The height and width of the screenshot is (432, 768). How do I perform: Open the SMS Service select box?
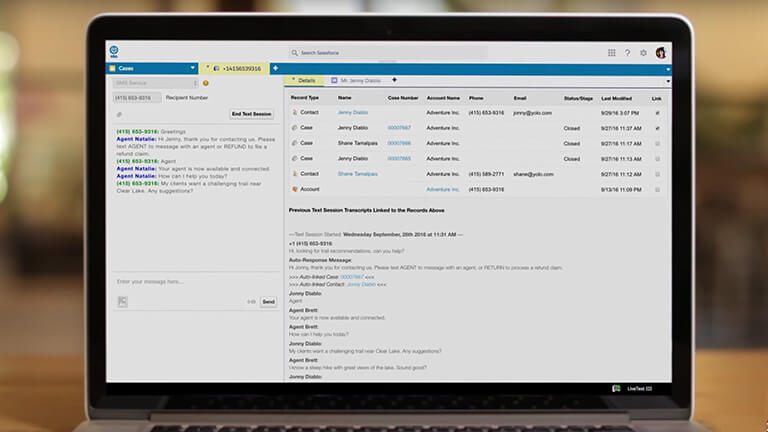click(x=155, y=83)
